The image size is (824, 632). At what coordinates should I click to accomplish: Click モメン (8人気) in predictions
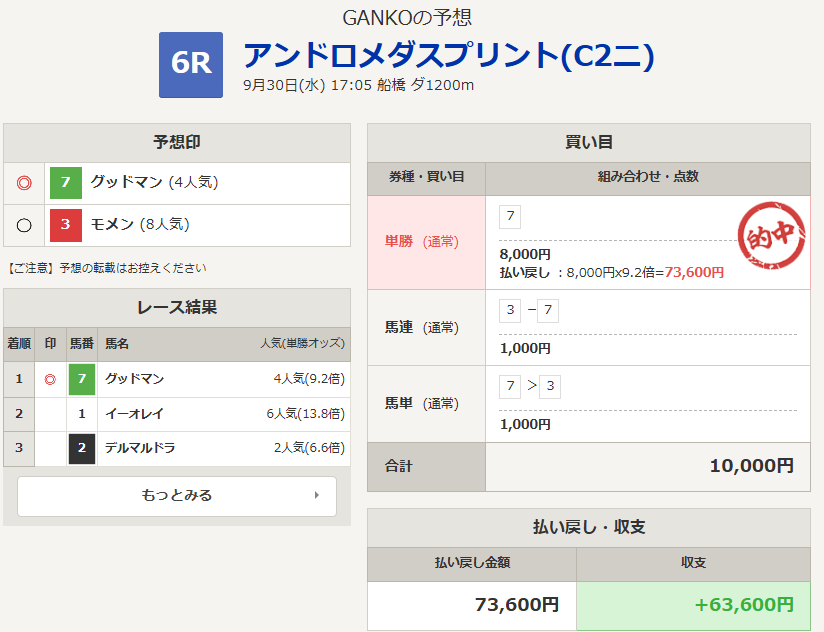pos(140,225)
